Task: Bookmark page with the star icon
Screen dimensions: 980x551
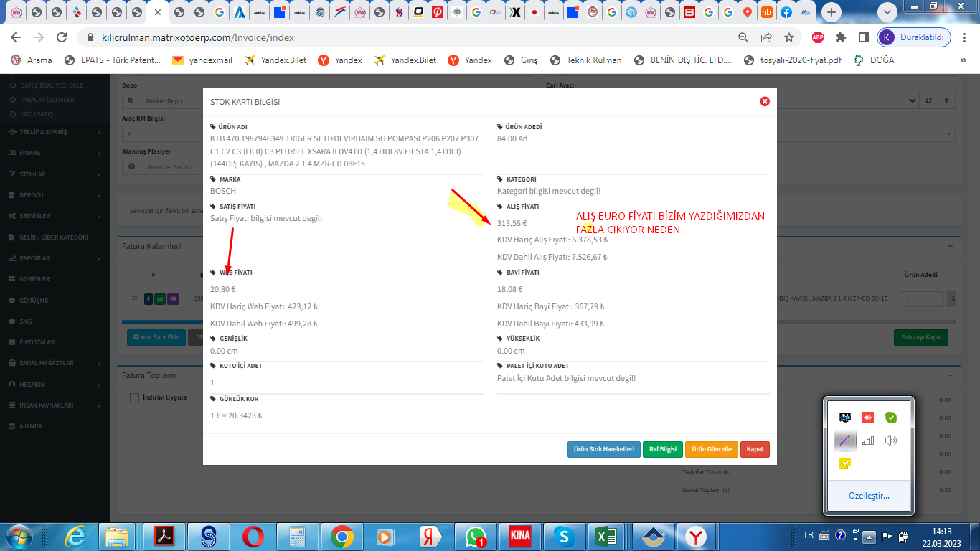Action: 789,37
